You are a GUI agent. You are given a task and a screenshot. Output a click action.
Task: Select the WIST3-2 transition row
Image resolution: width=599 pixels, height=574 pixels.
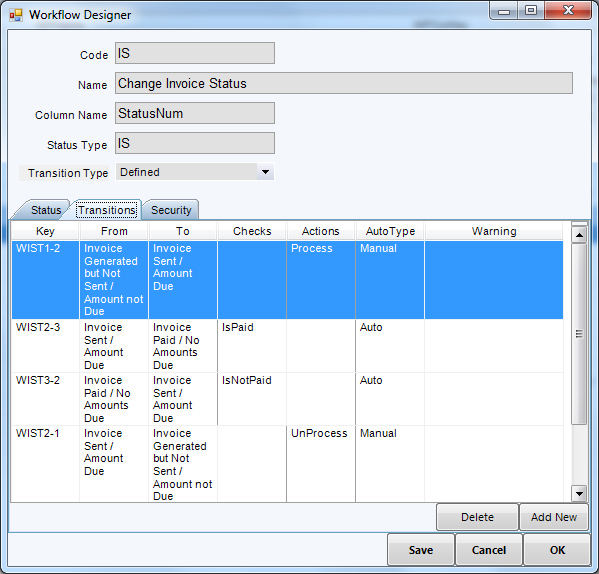pos(287,399)
